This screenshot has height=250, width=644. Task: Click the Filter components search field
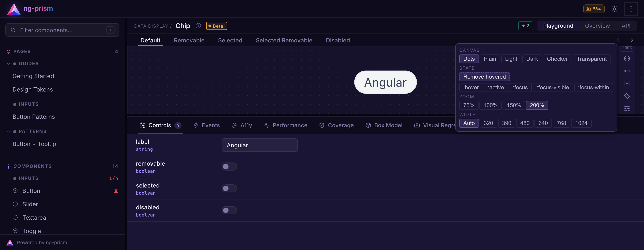pos(62,30)
